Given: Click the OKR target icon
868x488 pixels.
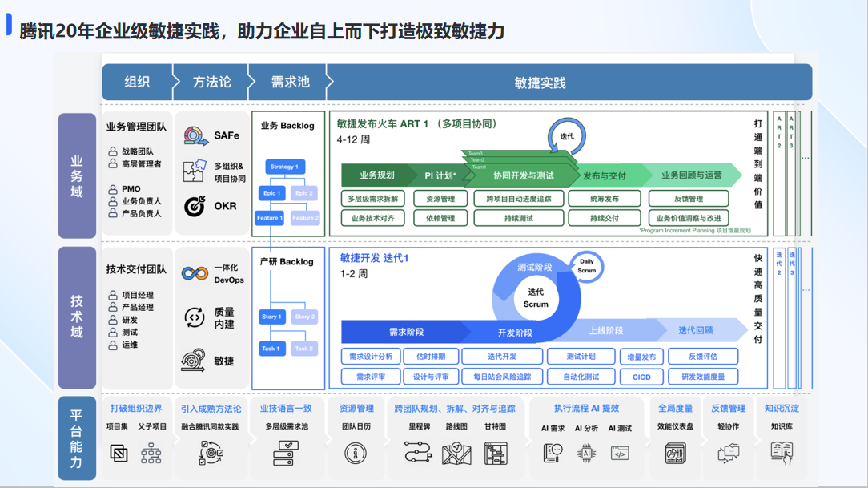Looking at the screenshot, I should pos(195,206).
